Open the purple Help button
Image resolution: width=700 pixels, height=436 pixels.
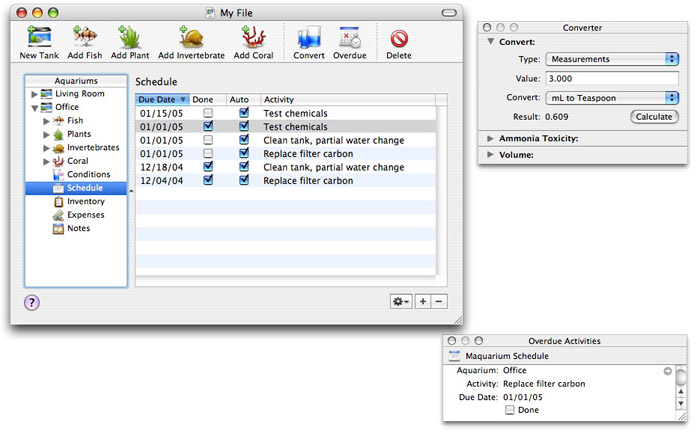31,302
